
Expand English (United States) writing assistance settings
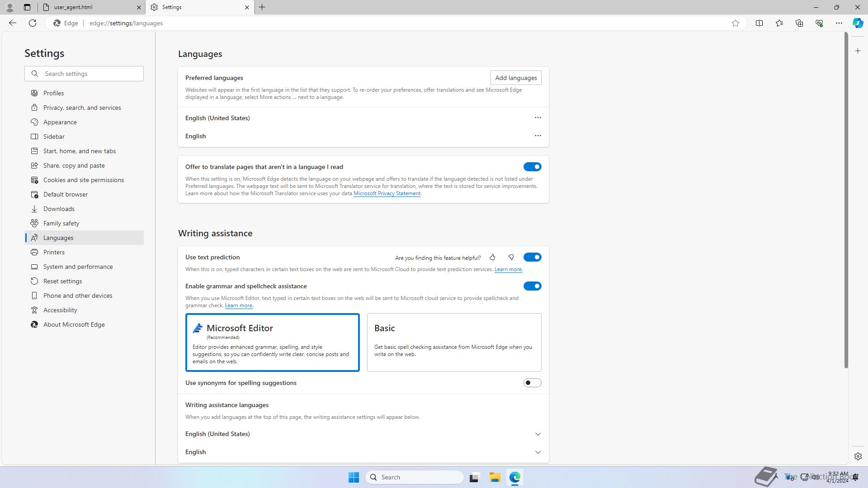[538, 434]
